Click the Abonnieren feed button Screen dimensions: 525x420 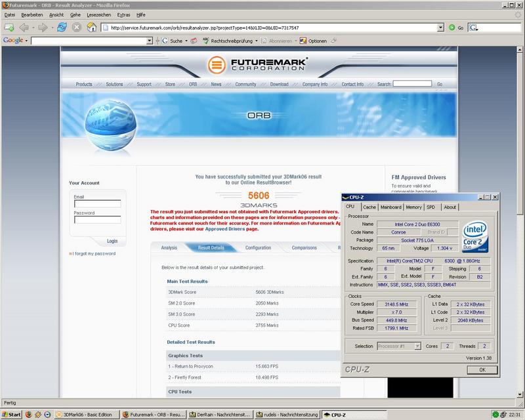[276, 41]
